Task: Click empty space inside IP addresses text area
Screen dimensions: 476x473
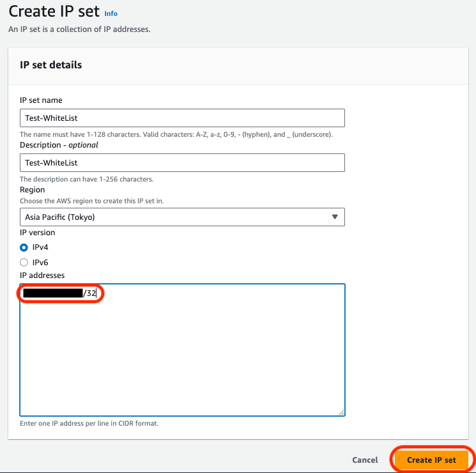Action: tap(182, 358)
